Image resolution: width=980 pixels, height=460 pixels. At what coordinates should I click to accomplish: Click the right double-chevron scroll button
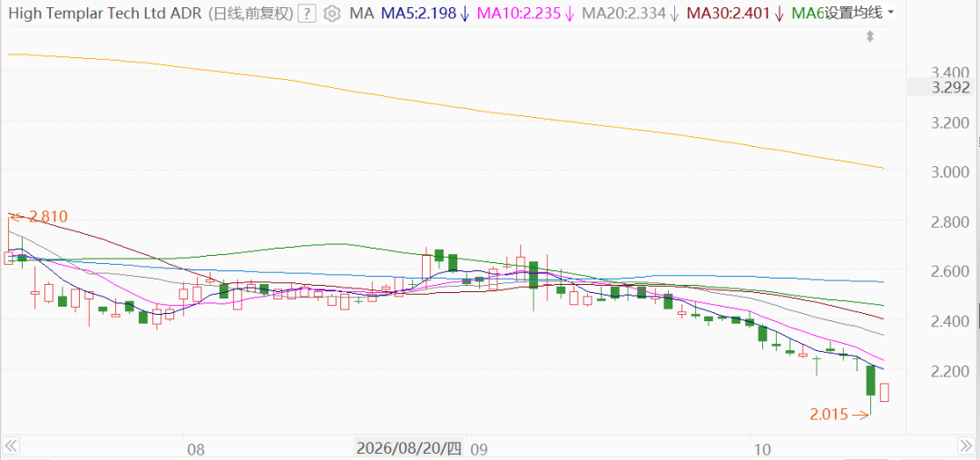(x=966, y=446)
